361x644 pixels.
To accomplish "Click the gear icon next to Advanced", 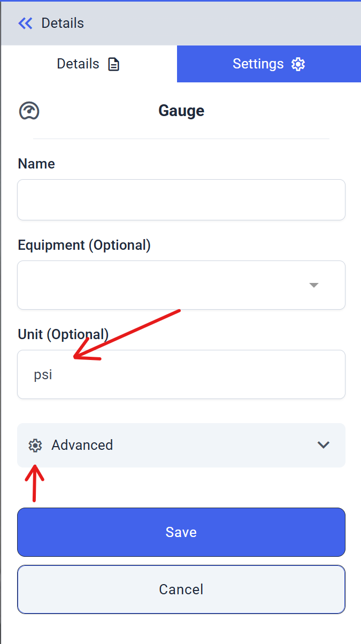I will pos(35,445).
